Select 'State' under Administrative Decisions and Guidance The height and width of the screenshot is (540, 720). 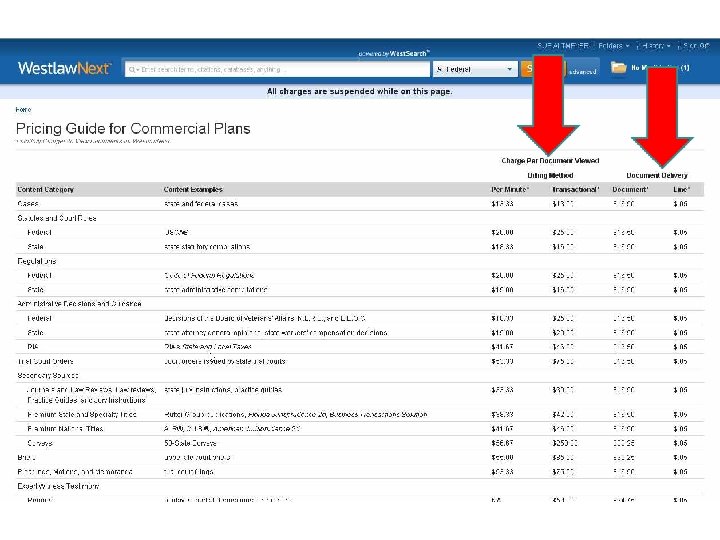click(35, 332)
